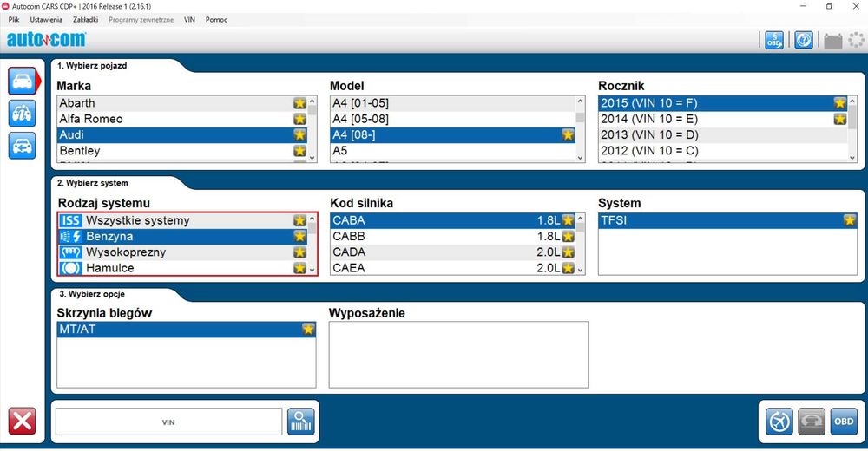Toggle favorite star for TFSI system

pos(849,220)
